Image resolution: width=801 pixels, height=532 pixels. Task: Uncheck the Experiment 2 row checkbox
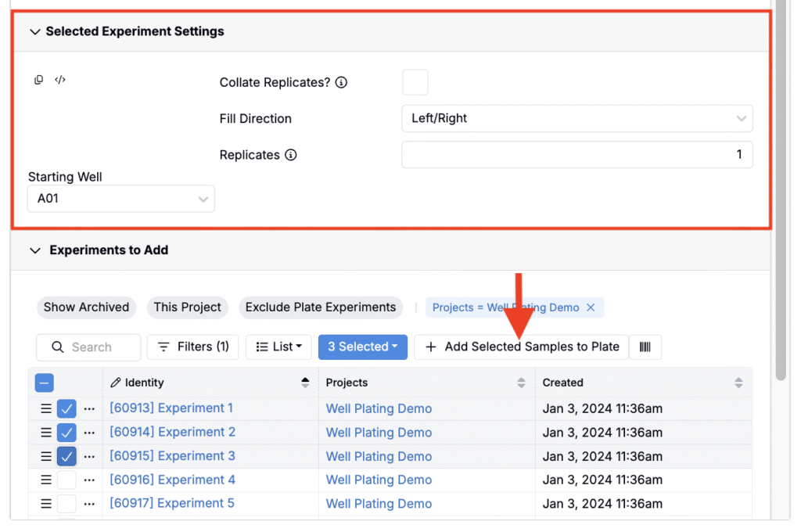tap(66, 432)
